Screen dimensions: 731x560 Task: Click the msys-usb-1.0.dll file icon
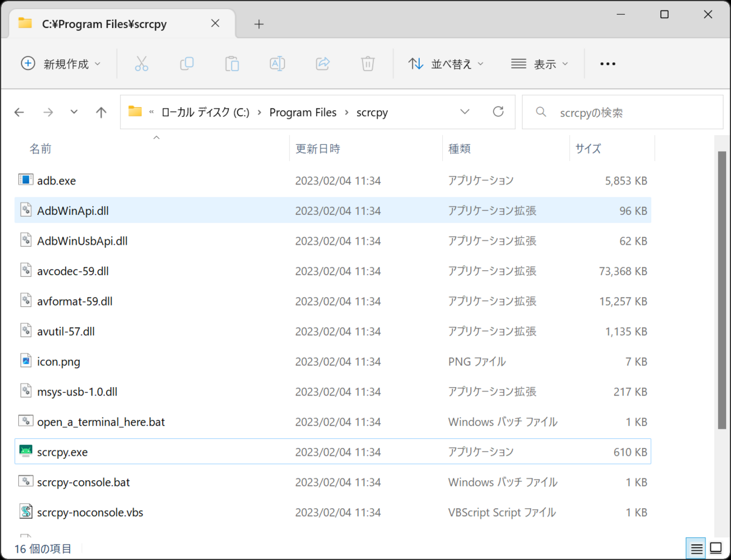pyautogui.click(x=26, y=391)
